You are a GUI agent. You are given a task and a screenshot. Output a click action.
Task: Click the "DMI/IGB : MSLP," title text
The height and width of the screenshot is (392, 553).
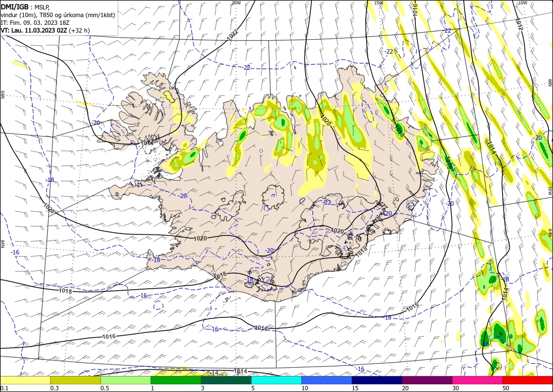25,6
